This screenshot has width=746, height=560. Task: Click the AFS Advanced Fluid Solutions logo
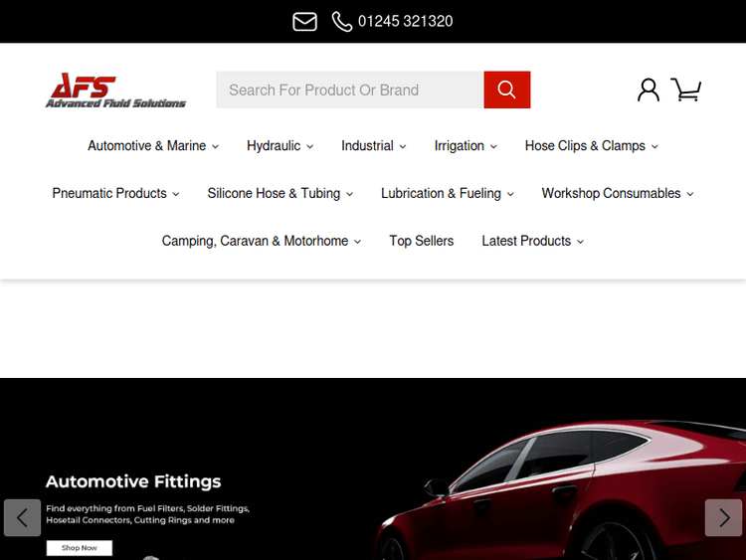[115, 91]
